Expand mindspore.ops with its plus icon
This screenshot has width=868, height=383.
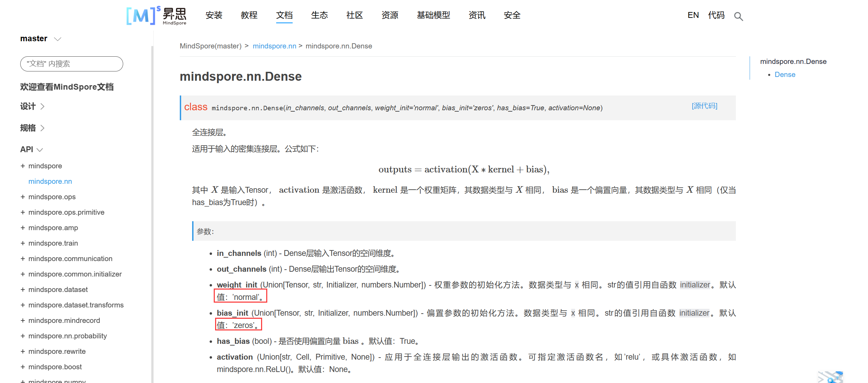[23, 197]
